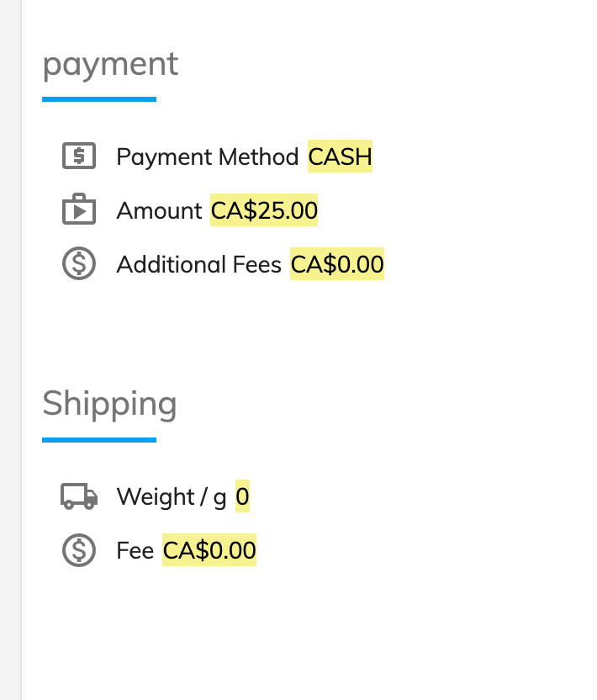Screen dimensions: 597x700
Task: Click the Amount label text
Action: tap(159, 210)
